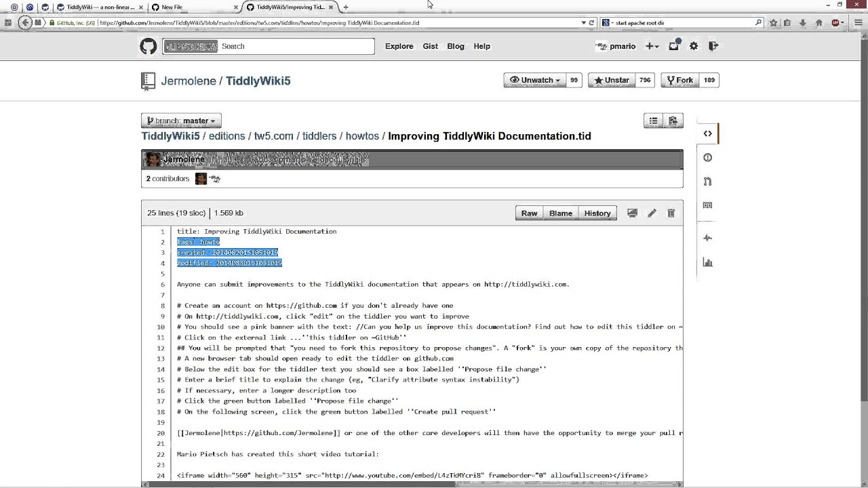Fork the TiddlyWiki5 repository
868x488 pixels.
tap(679, 80)
